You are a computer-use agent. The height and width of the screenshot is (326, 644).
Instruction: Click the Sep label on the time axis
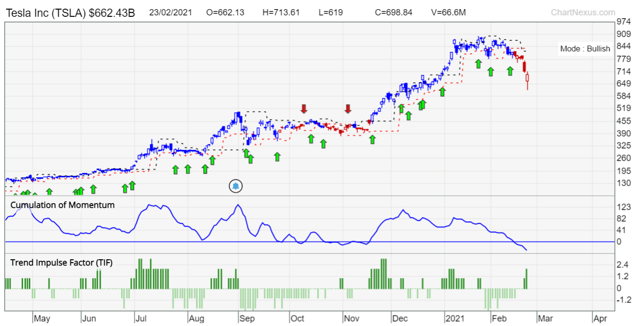pyautogui.click(x=246, y=318)
